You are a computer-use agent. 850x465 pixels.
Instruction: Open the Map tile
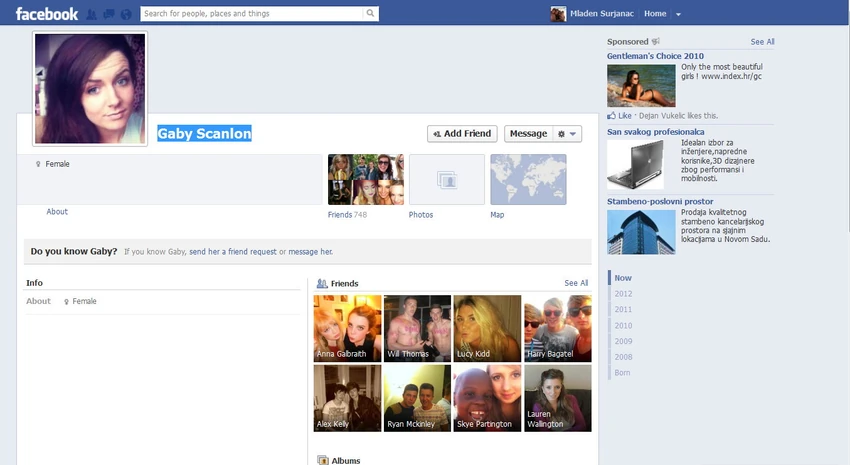[528, 179]
